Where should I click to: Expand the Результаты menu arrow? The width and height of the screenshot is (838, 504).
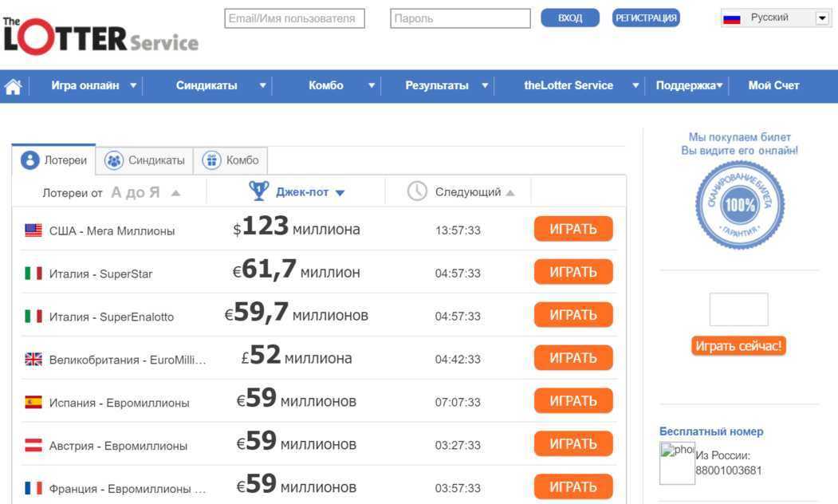pyautogui.click(x=485, y=85)
